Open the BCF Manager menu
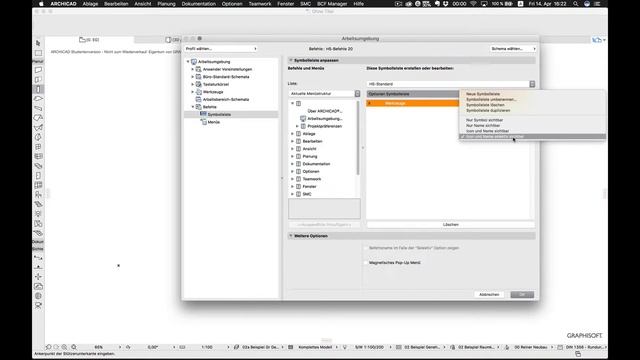This screenshot has height=360, width=640. tap(332, 4)
